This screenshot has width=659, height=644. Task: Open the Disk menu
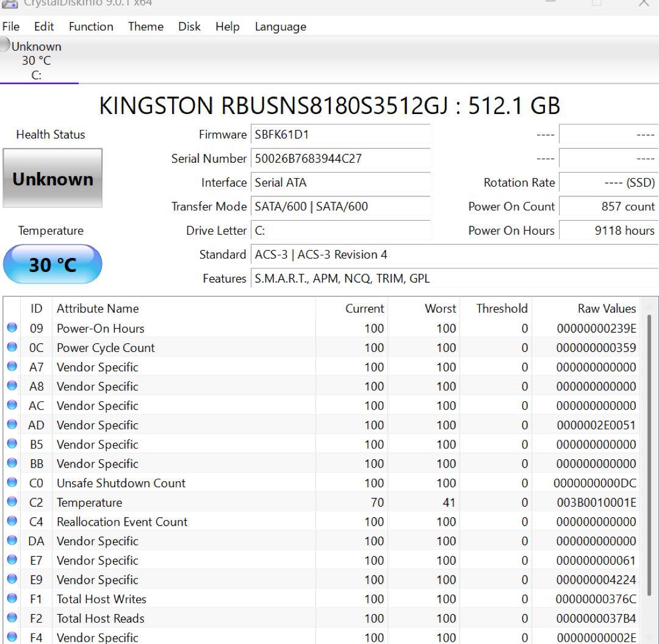pyautogui.click(x=189, y=27)
